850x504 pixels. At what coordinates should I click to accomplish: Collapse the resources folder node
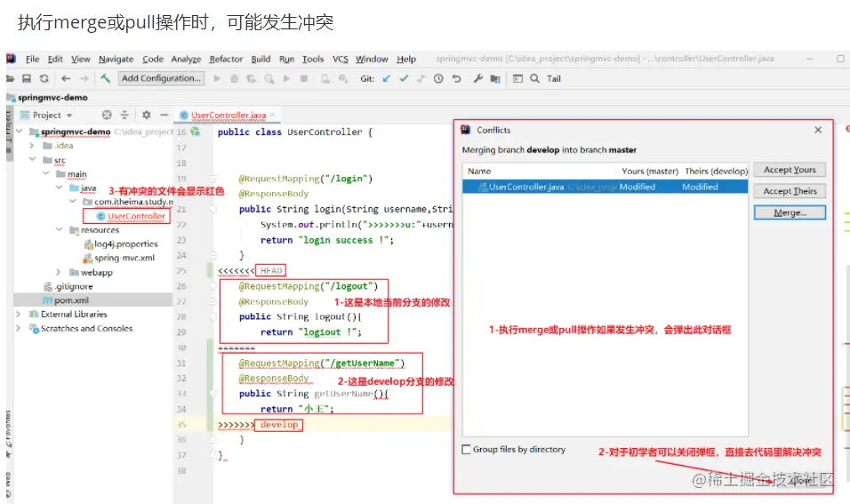(59, 229)
